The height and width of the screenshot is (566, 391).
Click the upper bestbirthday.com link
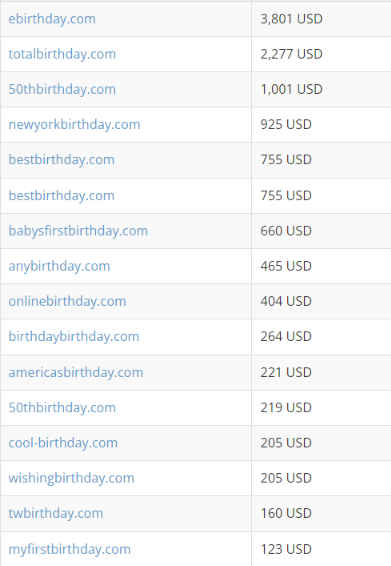pos(61,160)
